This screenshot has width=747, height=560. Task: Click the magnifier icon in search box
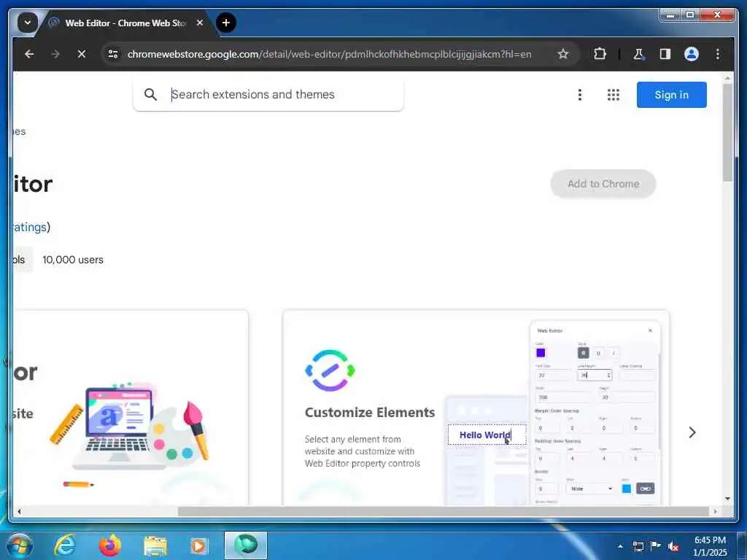tap(150, 94)
